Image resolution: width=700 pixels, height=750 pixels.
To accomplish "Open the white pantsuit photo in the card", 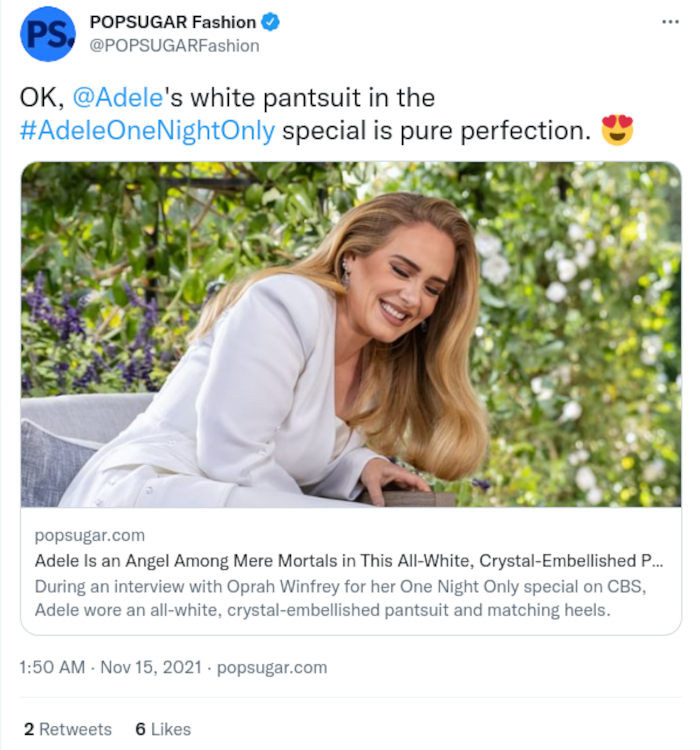I will [350, 335].
